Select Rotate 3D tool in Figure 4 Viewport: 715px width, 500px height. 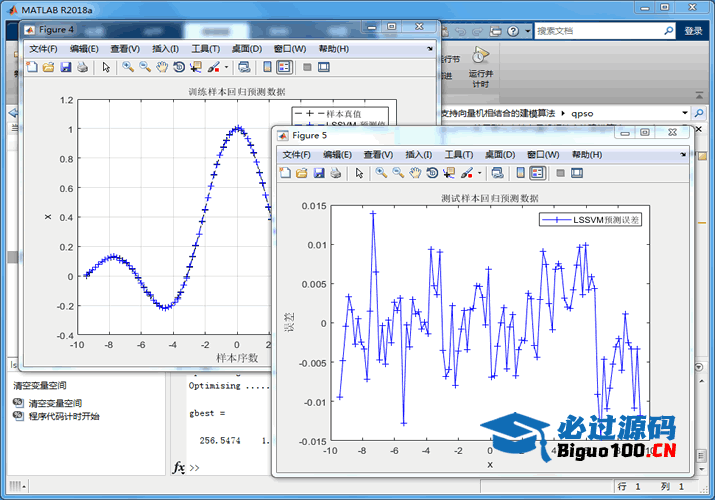179,67
